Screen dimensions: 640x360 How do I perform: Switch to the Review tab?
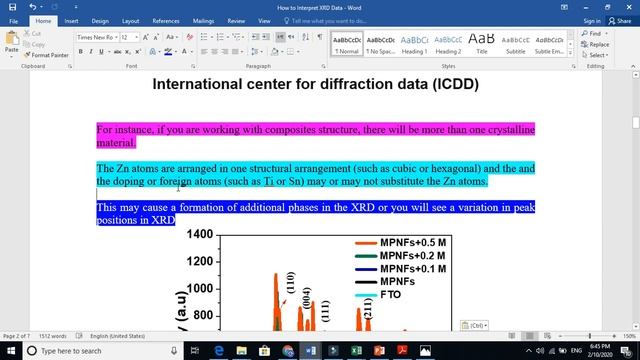pos(236,21)
